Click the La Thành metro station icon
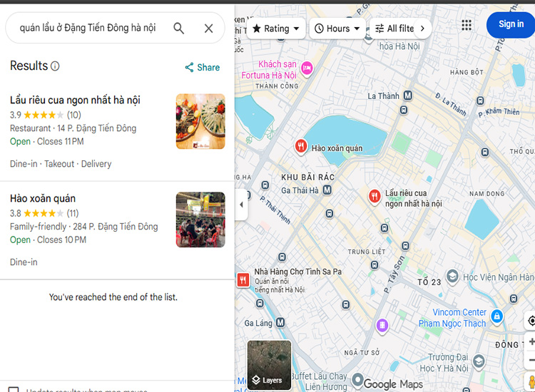 tap(407, 96)
